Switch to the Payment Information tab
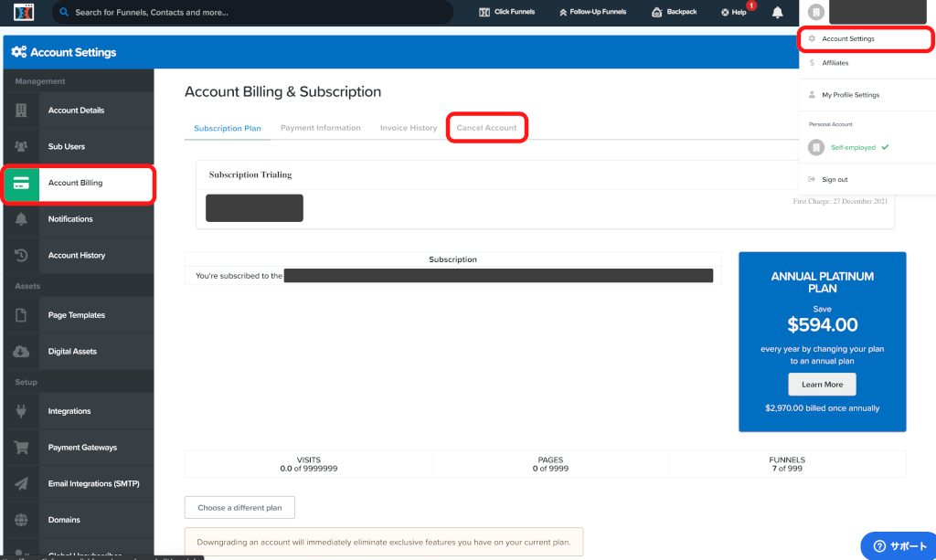 point(320,128)
